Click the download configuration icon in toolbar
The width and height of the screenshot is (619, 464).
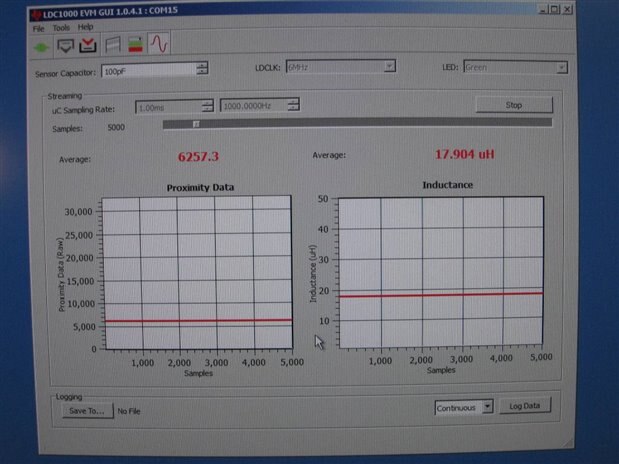tap(65, 46)
